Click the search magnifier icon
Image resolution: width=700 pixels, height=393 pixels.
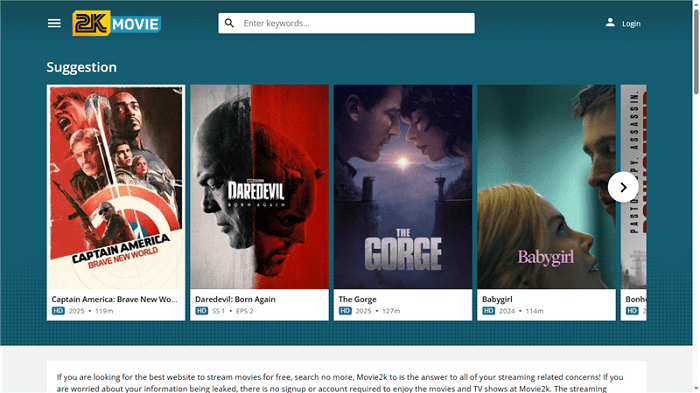pyautogui.click(x=229, y=23)
